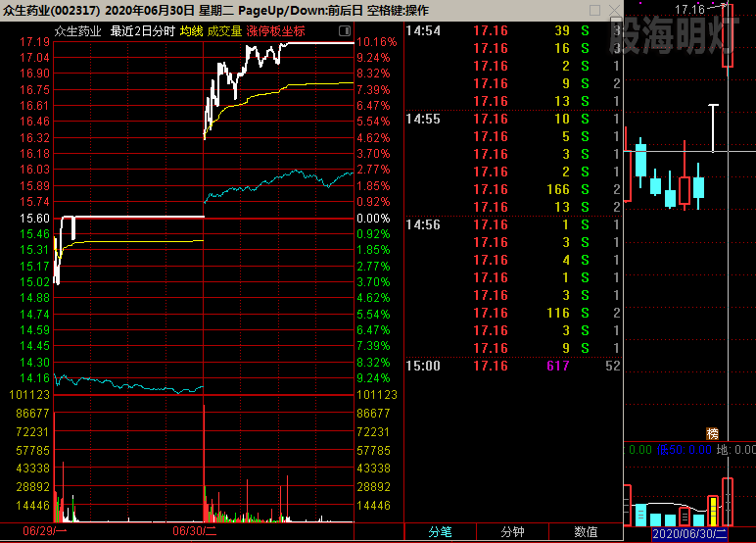The height and width of the screenshot is (543, 756).
Task: Click the white 15.60 previous close label
Action: 34,219
